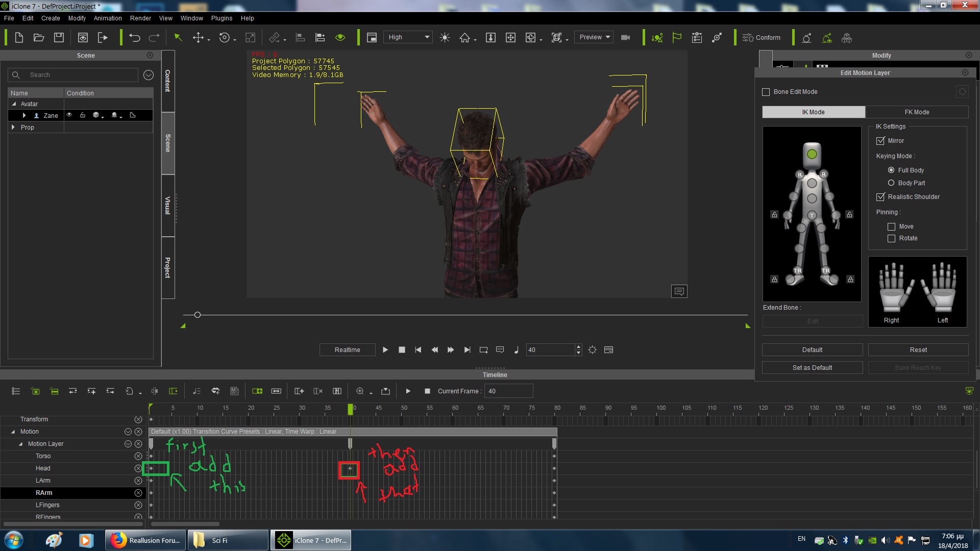Collapse the Motion Layer track group
The image size is (980, 551).
pos(20,444)
